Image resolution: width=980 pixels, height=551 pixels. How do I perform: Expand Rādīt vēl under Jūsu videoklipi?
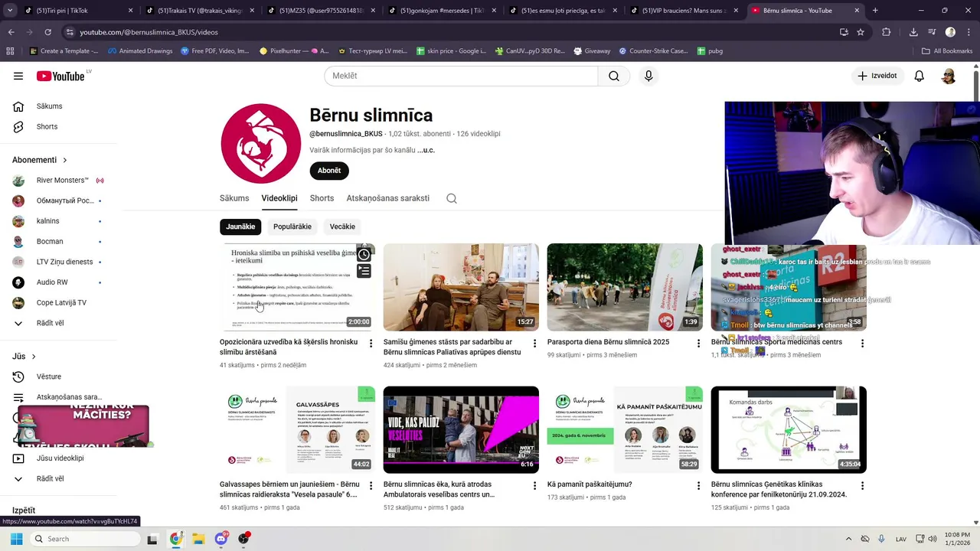(51, 478)
